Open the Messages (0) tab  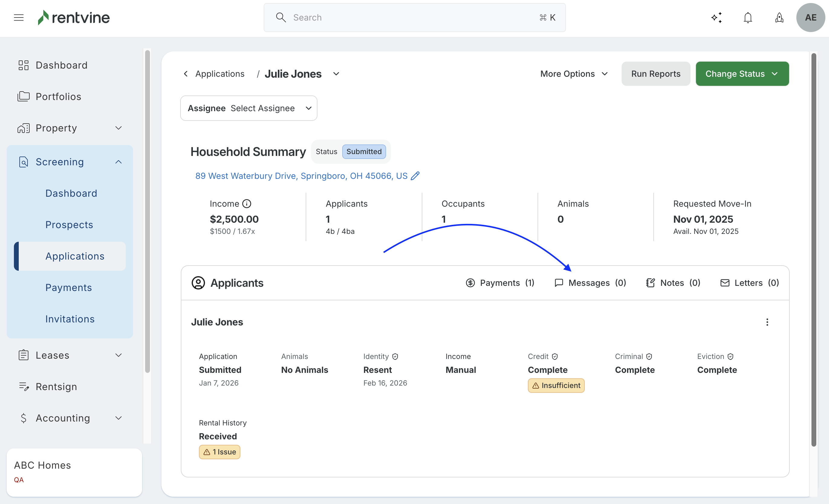click(590, 283)
